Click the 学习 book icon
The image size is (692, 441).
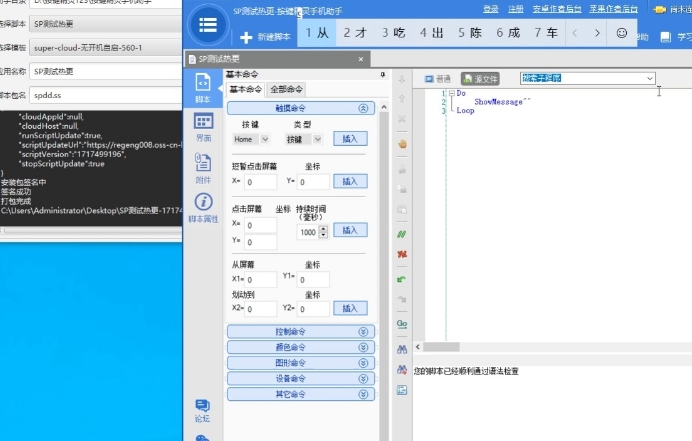(x=666, y=37)
